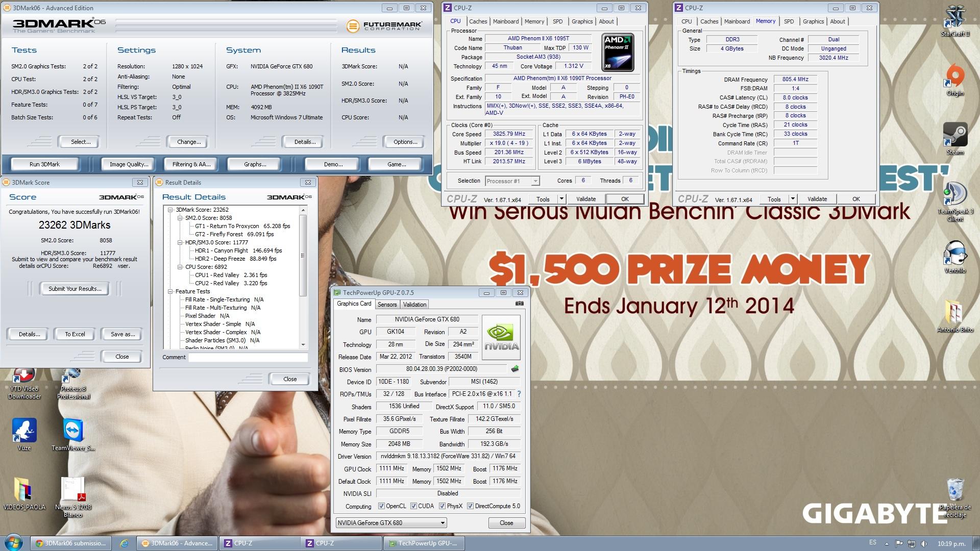Click the taskbar clock showing 10:19 p.m.
Screen dimensions: 980x551
click(951, 544)
